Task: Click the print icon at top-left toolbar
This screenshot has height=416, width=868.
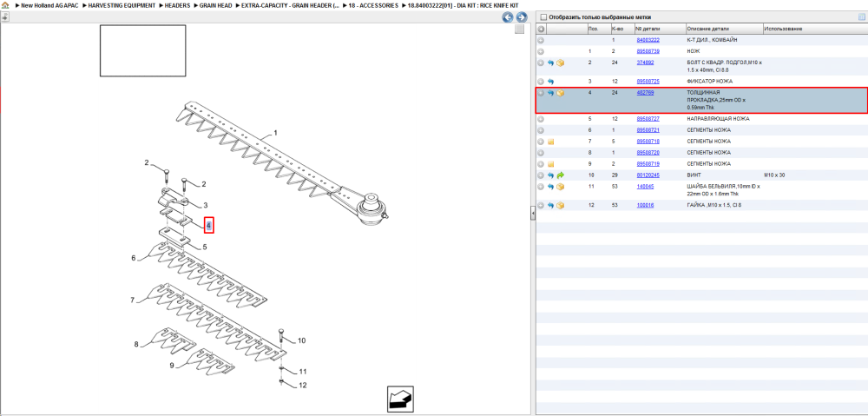Action: click(x=5, y=17)
